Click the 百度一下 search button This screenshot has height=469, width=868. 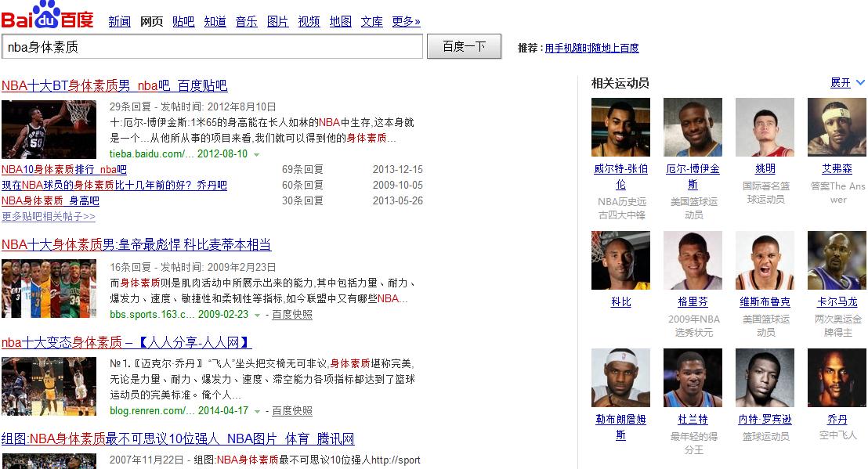(x=464, y=46)
